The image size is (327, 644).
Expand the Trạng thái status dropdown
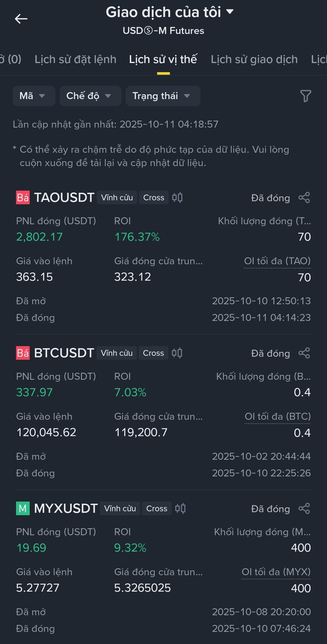[x=163, y=96]
